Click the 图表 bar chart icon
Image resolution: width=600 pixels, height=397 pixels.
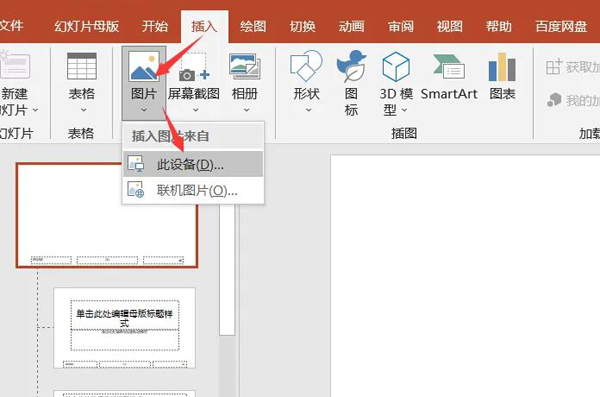[502, 67]
